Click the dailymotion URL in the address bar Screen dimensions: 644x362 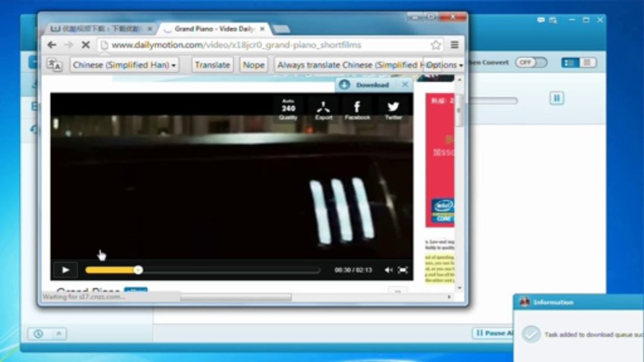tap(235, 45)
